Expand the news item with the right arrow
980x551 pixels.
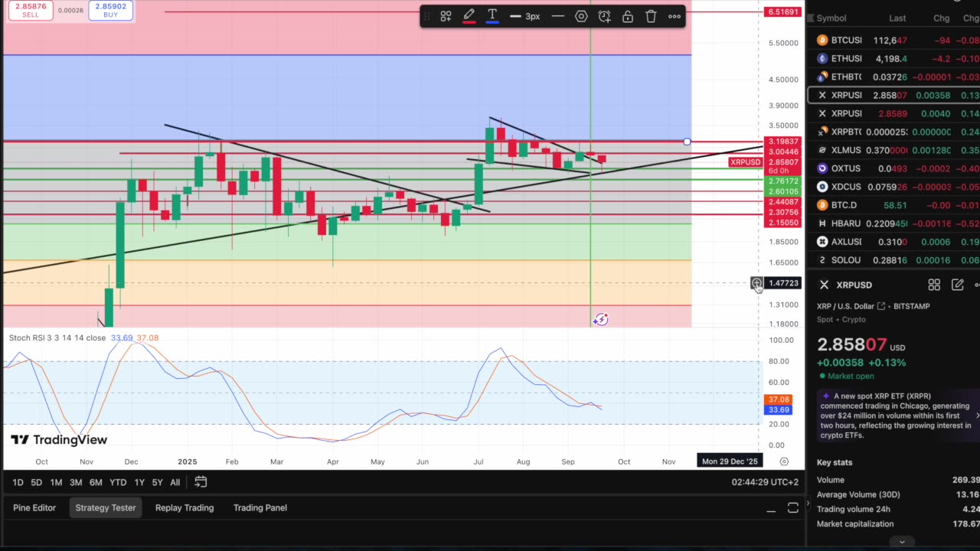pyautogui.click(x=977, y=416)
